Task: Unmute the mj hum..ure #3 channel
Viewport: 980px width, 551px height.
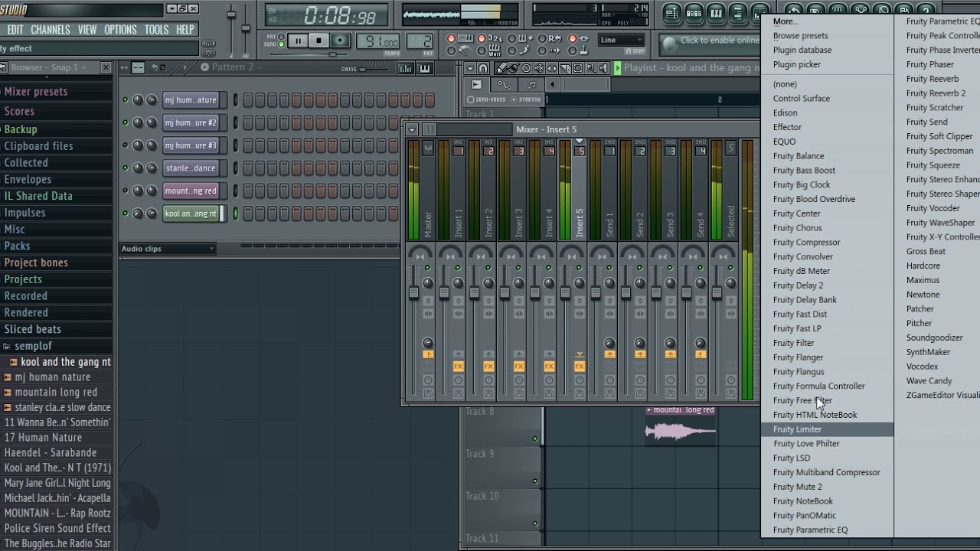Action: click(x=125, y=145)
